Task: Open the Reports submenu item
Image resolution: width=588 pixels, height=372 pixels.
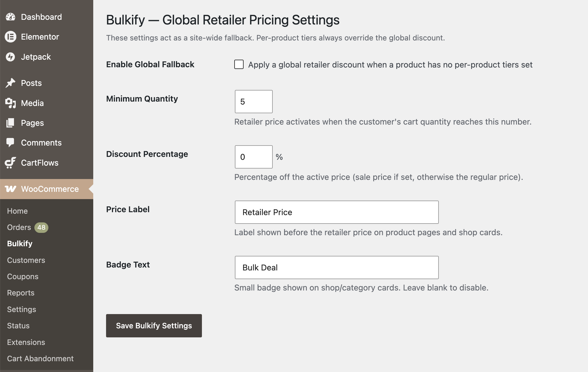Action: (x=21, y=293)
